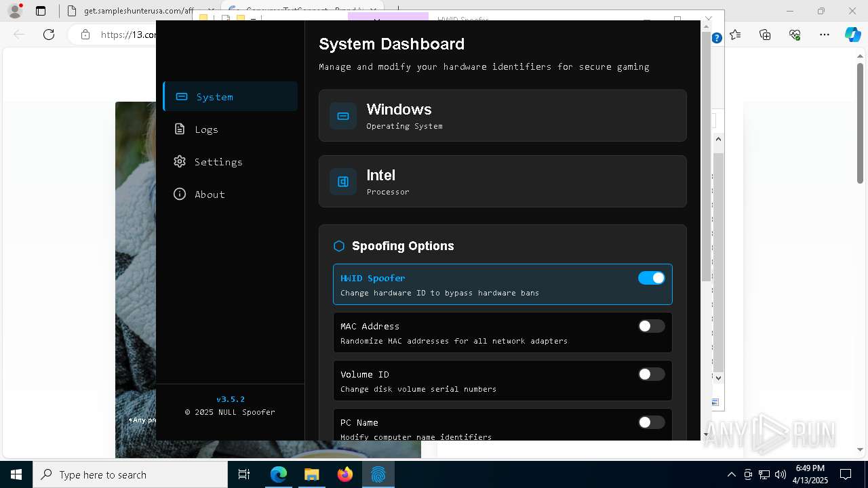Select the Windows Operating System card
This screenshot has width=868, height=488.
pyautogui.click(x=502, y=116)
